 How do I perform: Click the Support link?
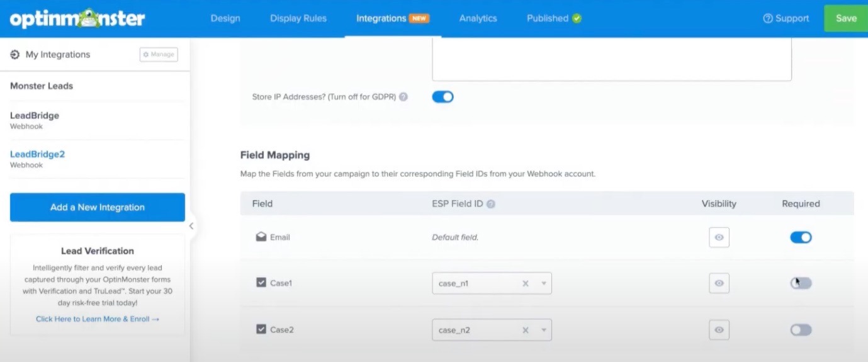(786, 18)
